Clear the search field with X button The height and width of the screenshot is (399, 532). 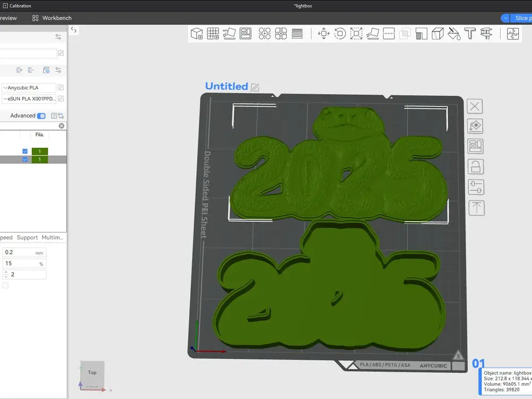coord(61,126)
